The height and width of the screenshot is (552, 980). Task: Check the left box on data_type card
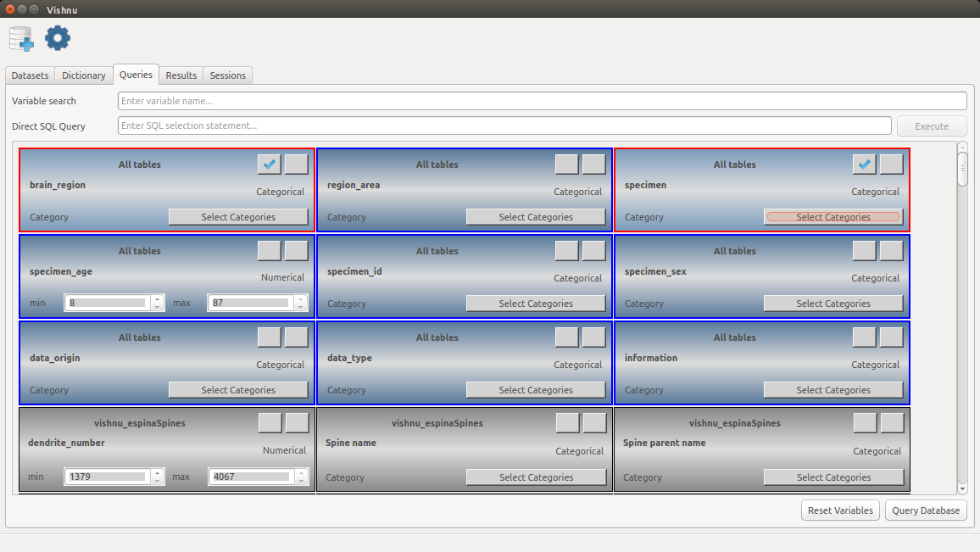(567, 337)
